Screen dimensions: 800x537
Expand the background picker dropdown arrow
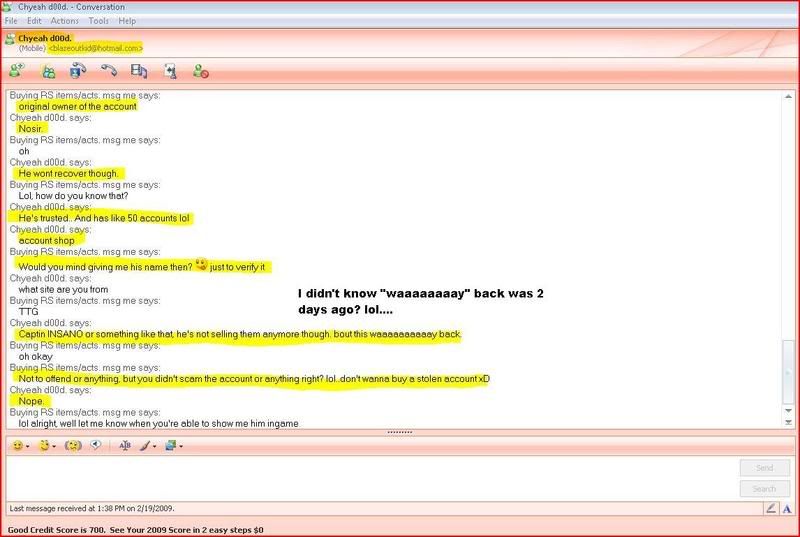pyautogui.click(x=181, y=447)
